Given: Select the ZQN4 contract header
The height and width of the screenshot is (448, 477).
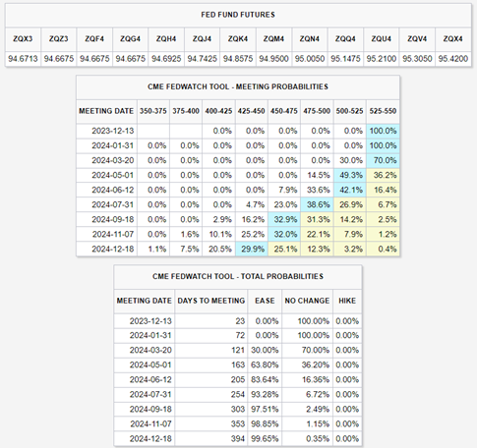Looking at the screenshot, I should [310, 38].
